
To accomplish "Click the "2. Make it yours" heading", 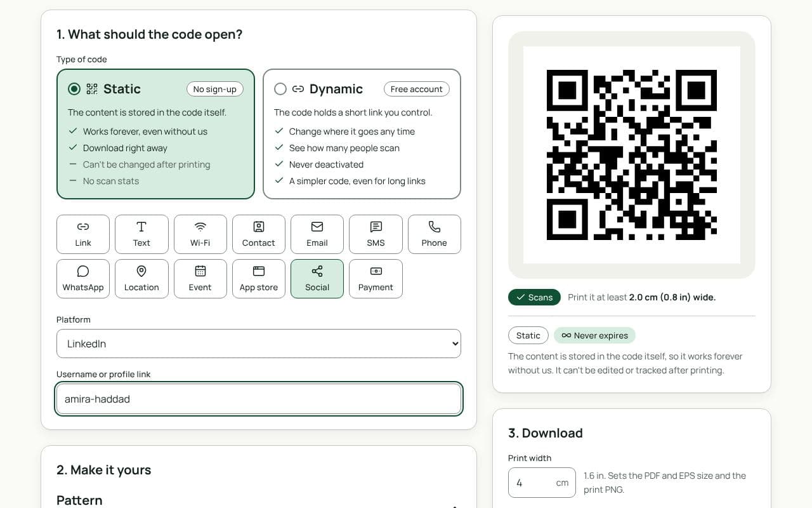I will pyautogui.click(x=104, y=470).
